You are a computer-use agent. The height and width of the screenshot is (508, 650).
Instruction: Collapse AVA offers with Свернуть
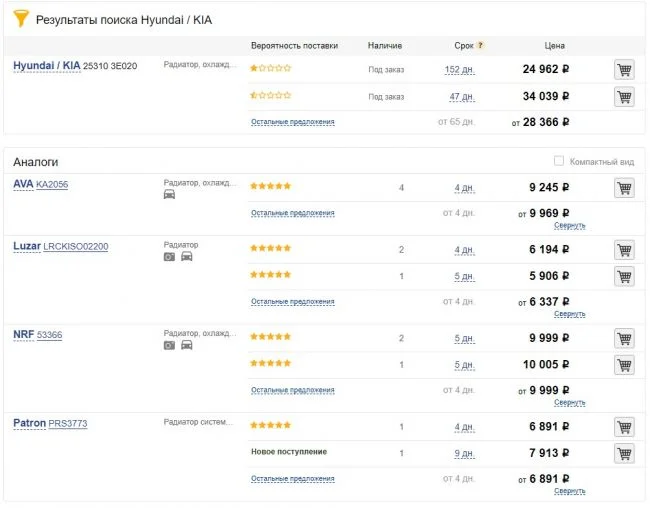coord(570,226)
